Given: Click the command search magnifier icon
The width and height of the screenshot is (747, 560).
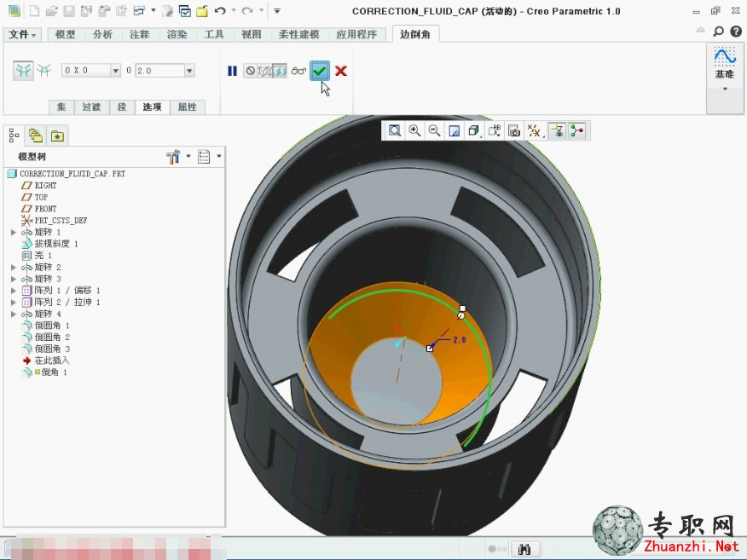Looking at the screenshot, I should [x=718, y=32].
